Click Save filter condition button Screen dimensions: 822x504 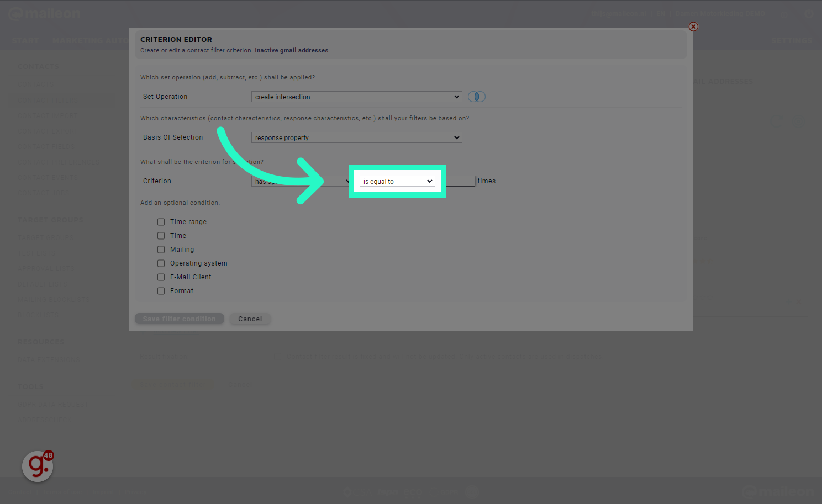tap(180, 319)
